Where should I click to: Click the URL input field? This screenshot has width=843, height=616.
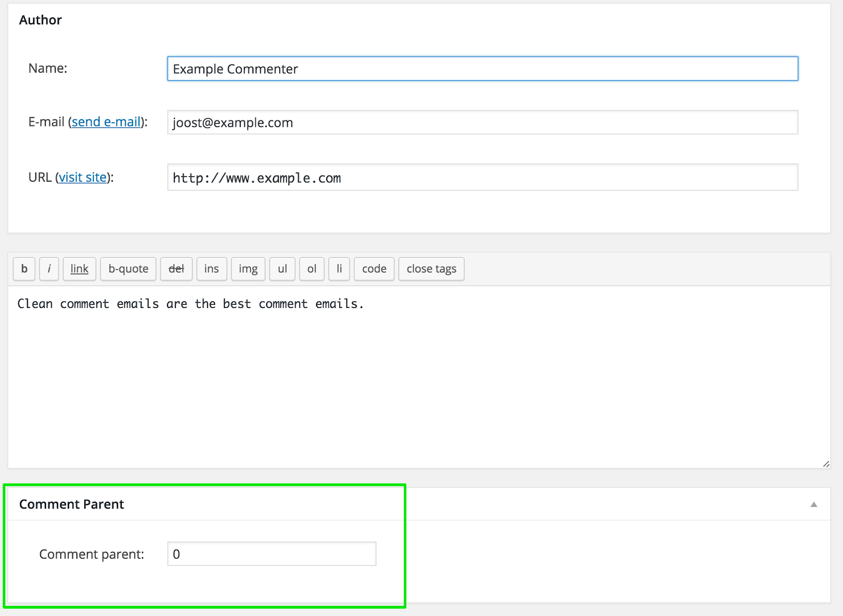click(x=483, y=177)
